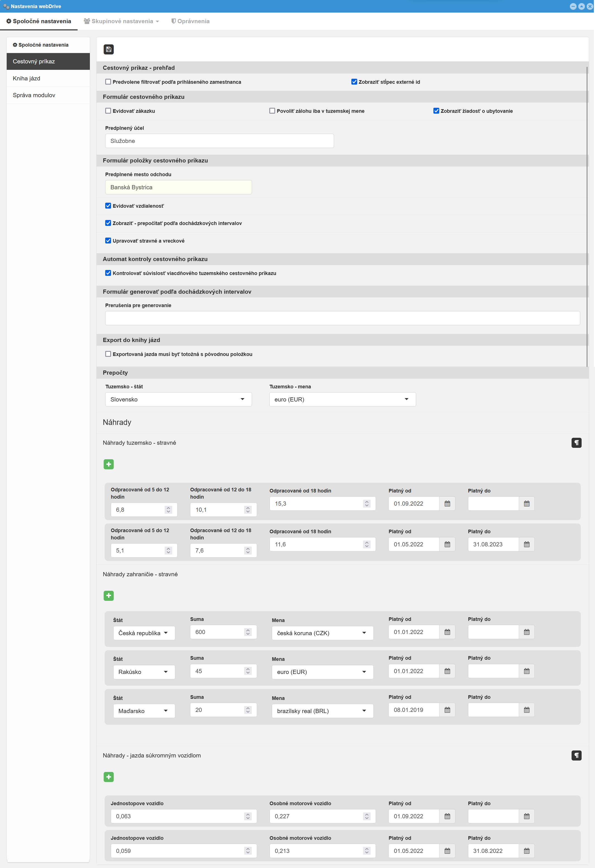The image size is (595, 868).
Task: Click paragraph icon next to jazda súkromným vozidlom
Action: pos(576,755)
